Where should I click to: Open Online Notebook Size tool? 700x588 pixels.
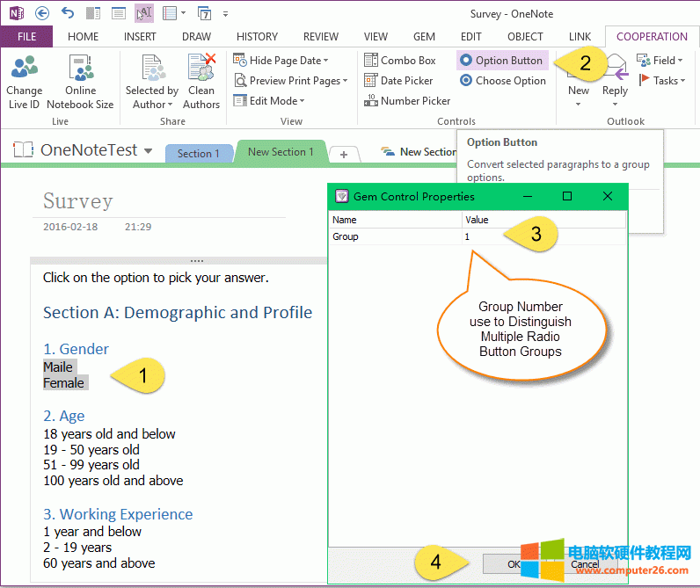point(80,70)
